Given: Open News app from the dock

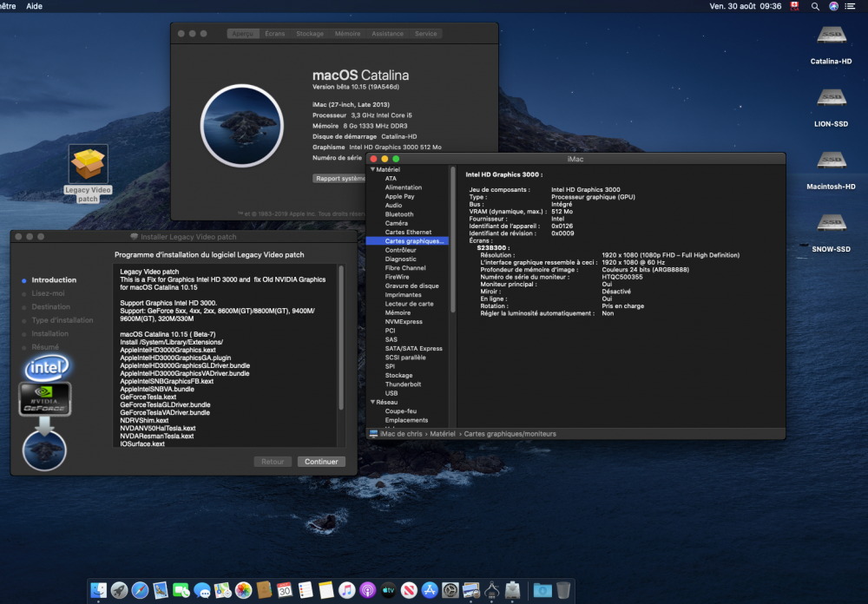Looking at the screenshot, I should tap(409, 590).
